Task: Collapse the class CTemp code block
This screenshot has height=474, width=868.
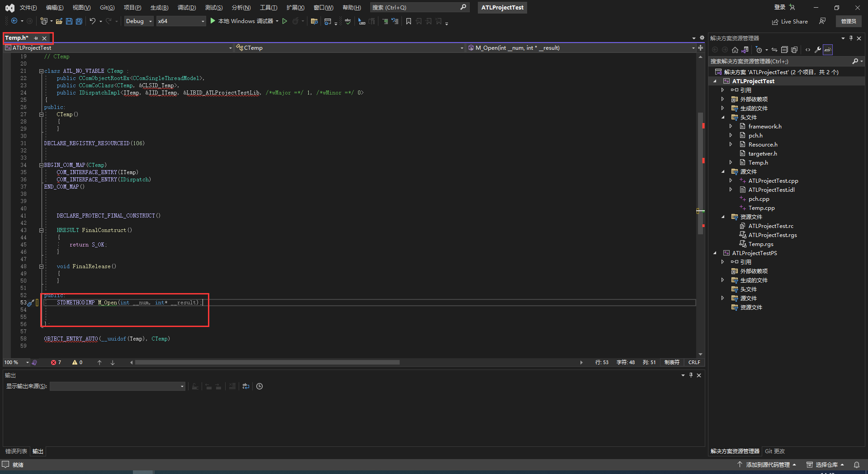Action: [x=41, y=71]
